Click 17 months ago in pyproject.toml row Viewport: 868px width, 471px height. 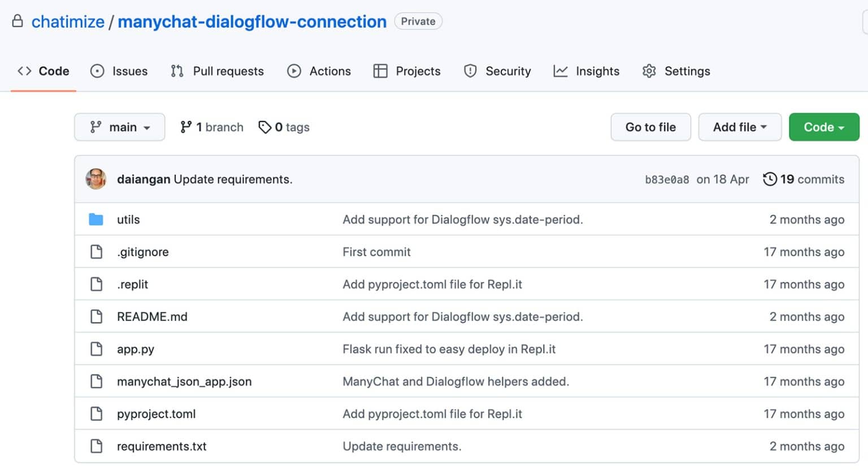pos(804,414)
